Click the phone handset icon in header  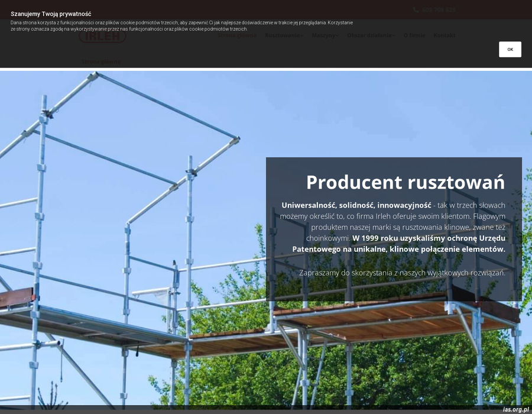pos(416,10)
